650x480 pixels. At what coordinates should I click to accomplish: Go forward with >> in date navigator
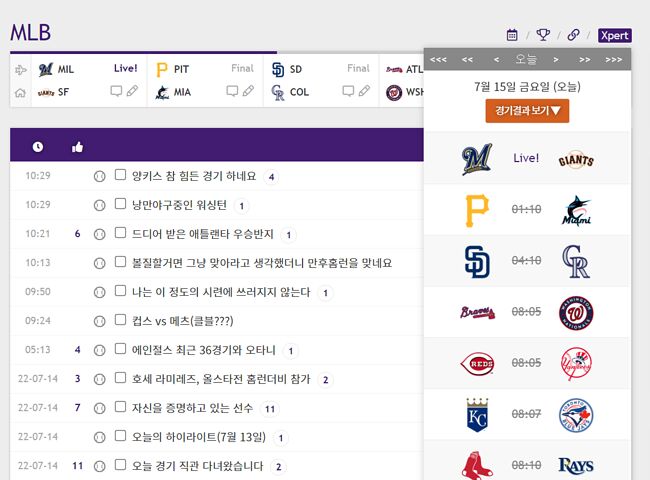click(585, 60)
